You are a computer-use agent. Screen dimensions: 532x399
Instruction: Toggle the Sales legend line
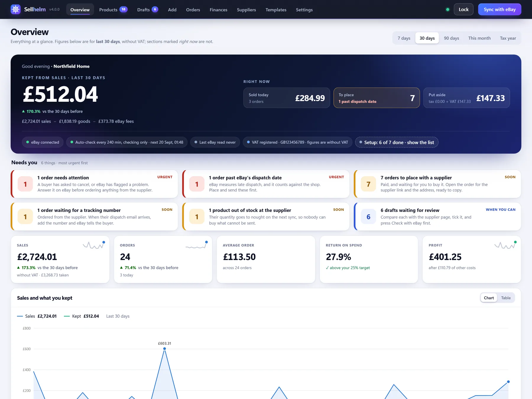37,316
